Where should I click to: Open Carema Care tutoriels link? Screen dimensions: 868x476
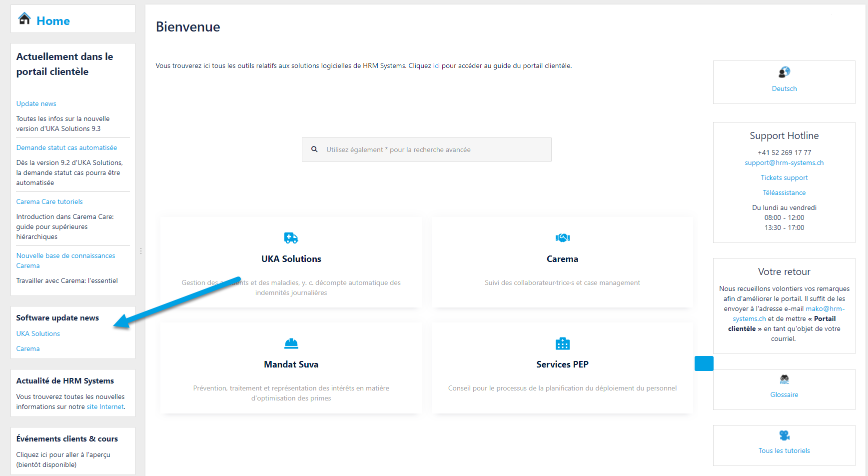coord(49,201)
